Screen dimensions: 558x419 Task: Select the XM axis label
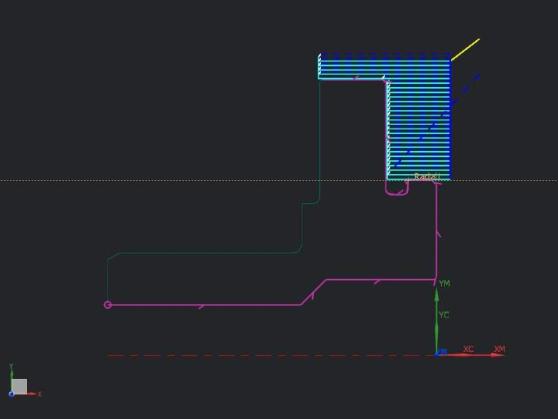click(x=500, y=349)
